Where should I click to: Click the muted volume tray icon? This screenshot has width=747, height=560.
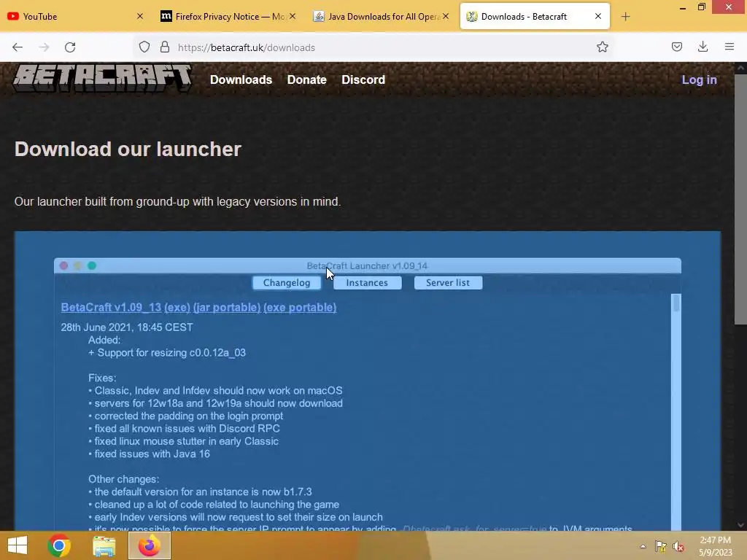pyautogui.click(x=678, y=546)
